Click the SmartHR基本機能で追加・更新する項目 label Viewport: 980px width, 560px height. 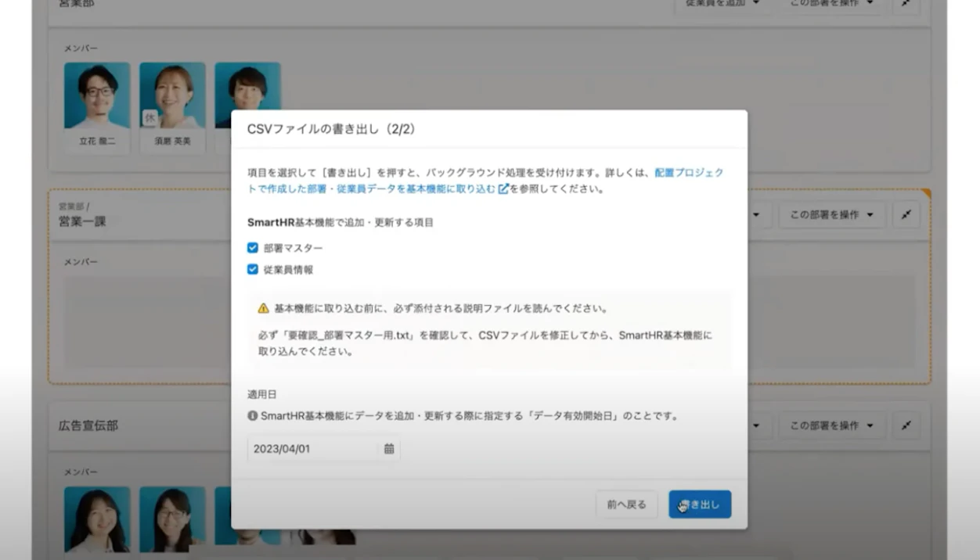pyautogui.click(x=340, y=222)
